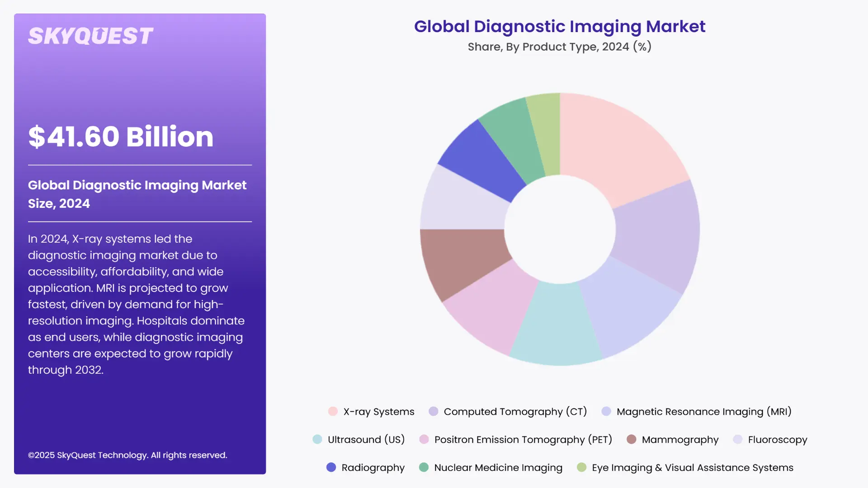The height and width of the screenshot is (488, 868).
Task: Click the Fluoroscopy legend dot
Action: [x=738, y=439]
